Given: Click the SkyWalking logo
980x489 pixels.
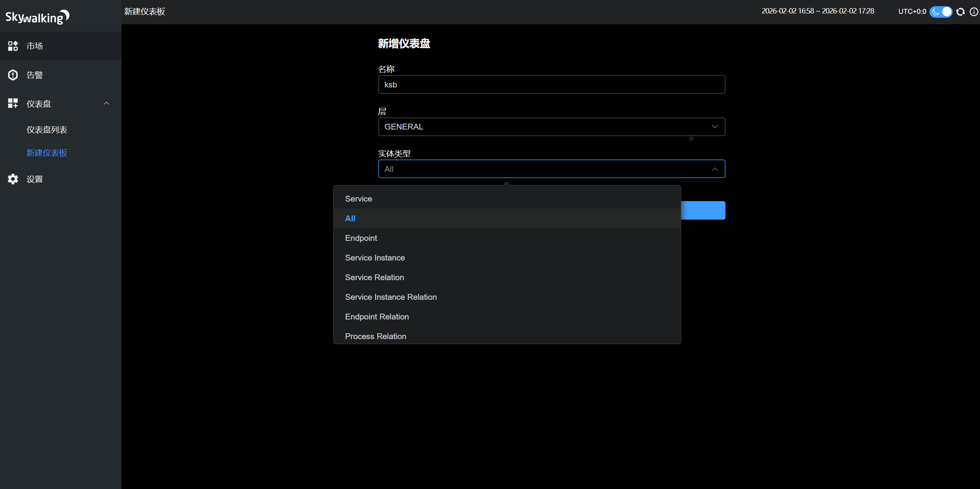Looking at the screenshot, I should (37, 17).
